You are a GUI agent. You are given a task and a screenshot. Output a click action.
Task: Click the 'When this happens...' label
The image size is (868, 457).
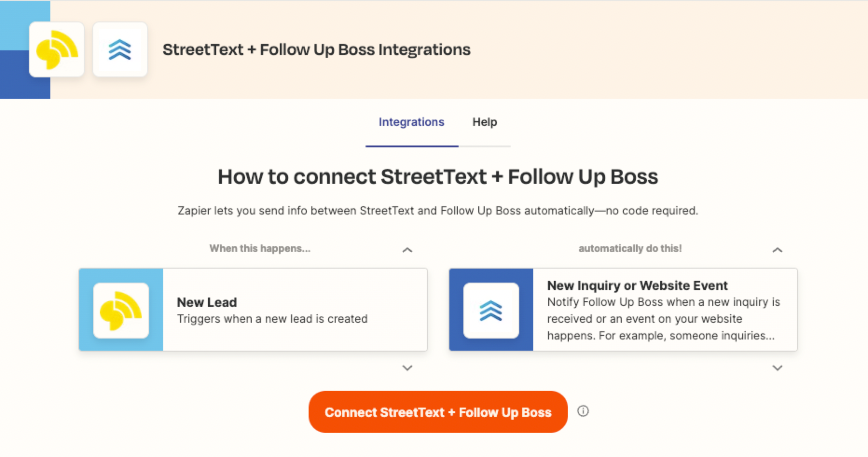[260, 249]
